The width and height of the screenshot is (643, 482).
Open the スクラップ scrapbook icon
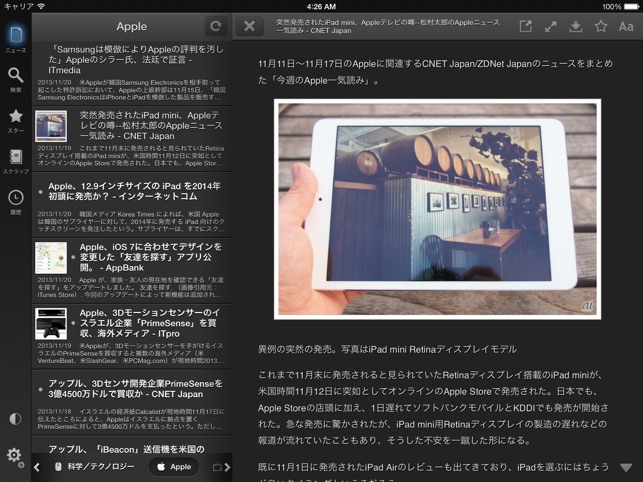coord(16,161)
